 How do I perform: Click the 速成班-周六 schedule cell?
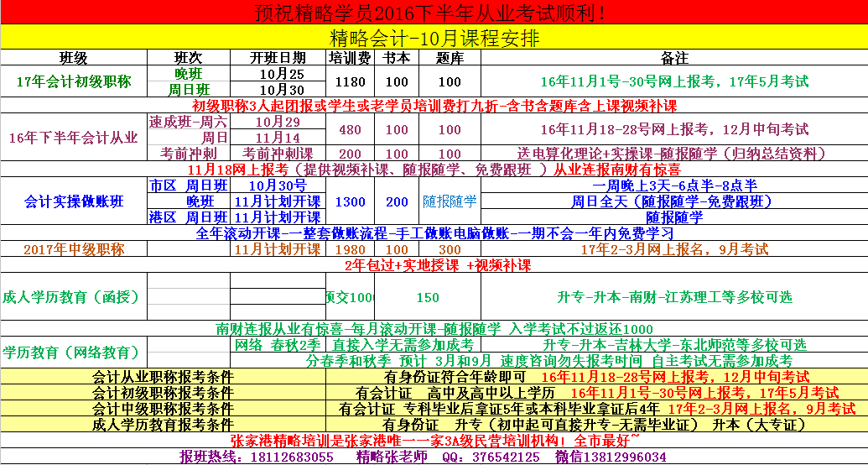click(188, 122)
